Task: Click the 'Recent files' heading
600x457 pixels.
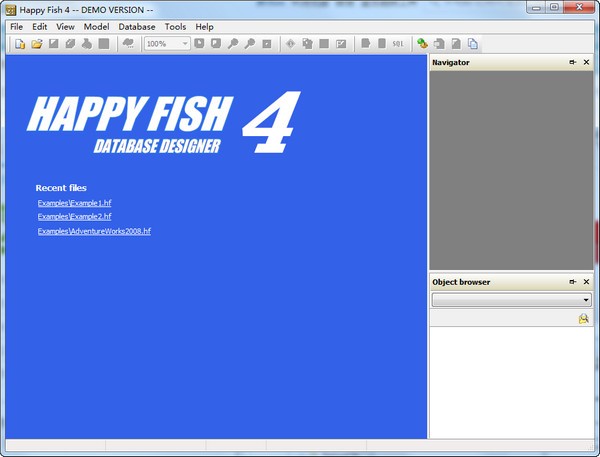Action: coord(61,188)
